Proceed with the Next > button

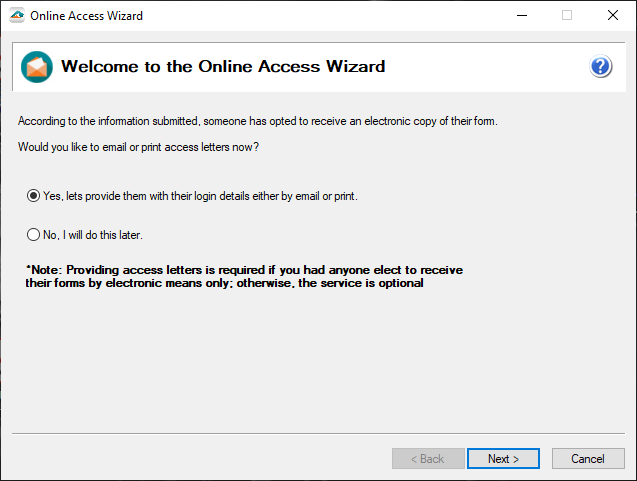503,459
